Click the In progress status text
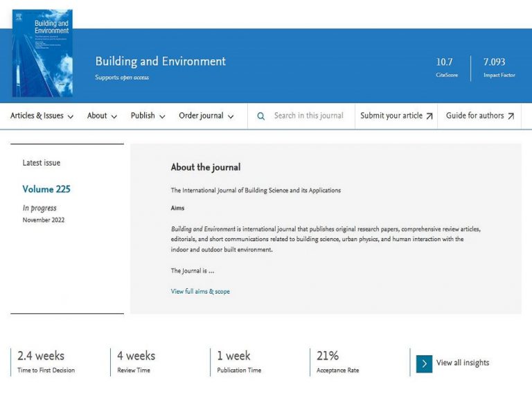 39,208
